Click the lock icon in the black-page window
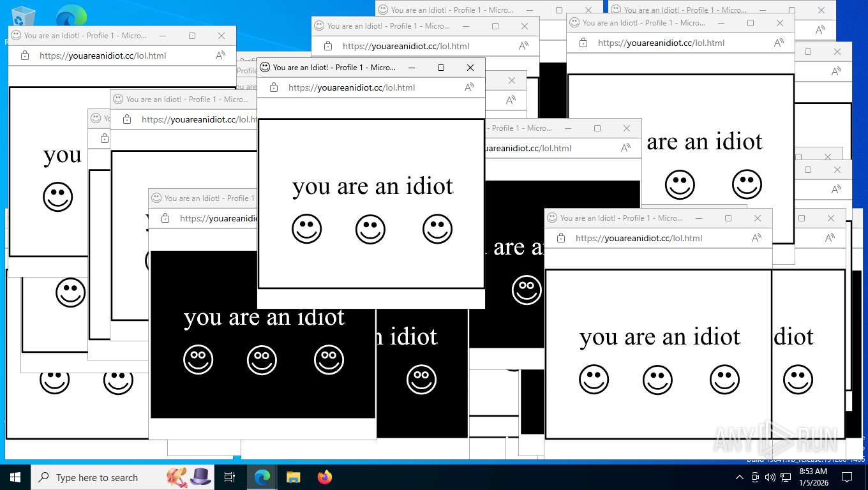868x490 pixels. (165, 218)
